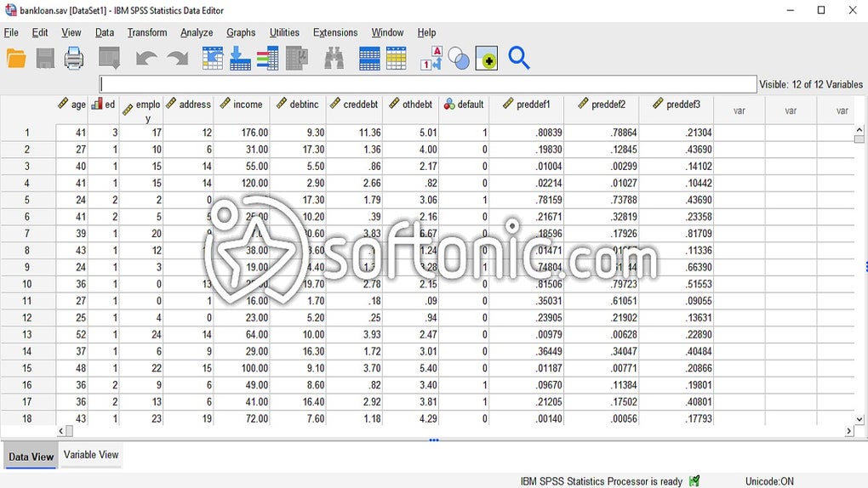Switch to the Data View tab
The image size is (868, 488).
pos(31,457)
